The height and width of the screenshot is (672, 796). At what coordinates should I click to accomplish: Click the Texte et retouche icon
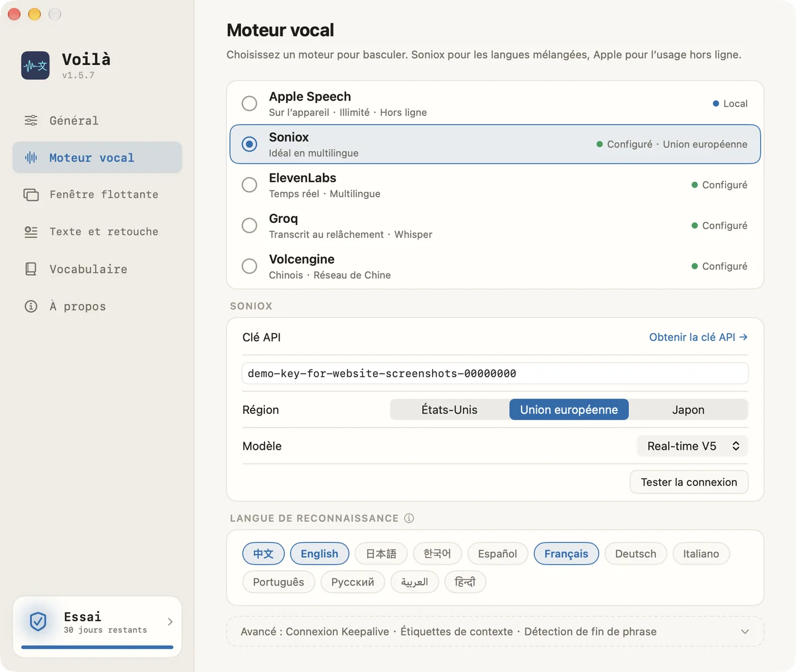pyautogui.click(x=31, y=232)
